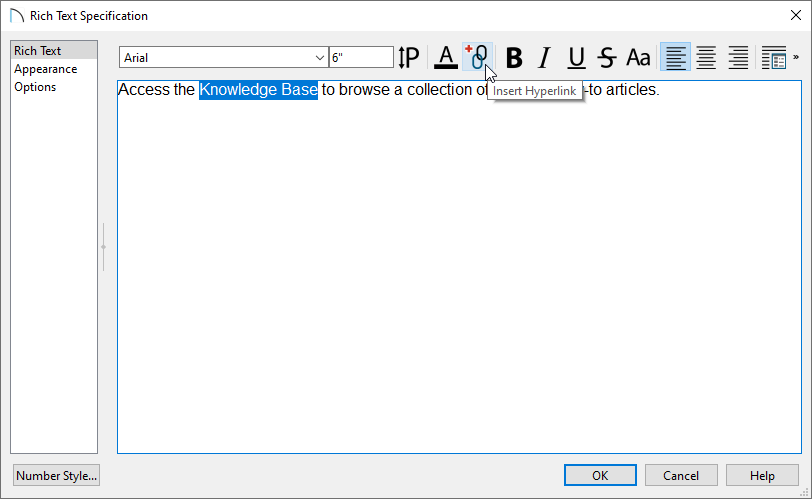Toggle strikethrough formatting
This screenshot has width=812, height=499.
606,57
